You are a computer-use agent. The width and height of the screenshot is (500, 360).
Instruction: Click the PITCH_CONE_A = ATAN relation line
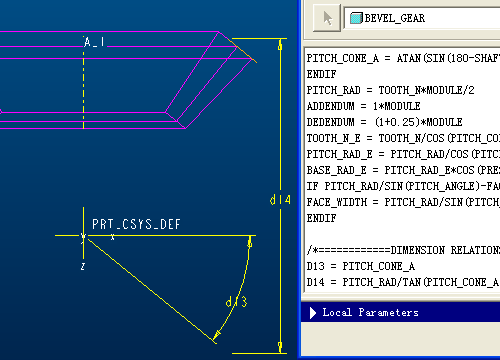(x=403, y=58)
